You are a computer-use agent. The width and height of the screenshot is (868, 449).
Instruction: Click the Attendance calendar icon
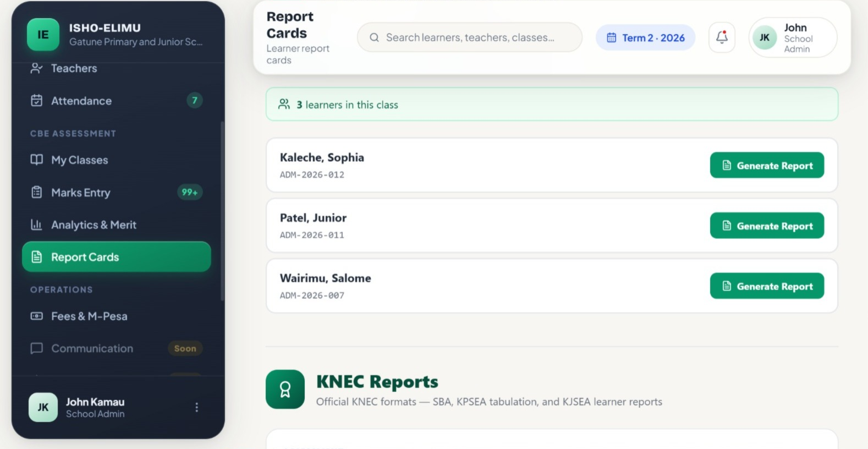pyautogui.click(x=37, y=101)
